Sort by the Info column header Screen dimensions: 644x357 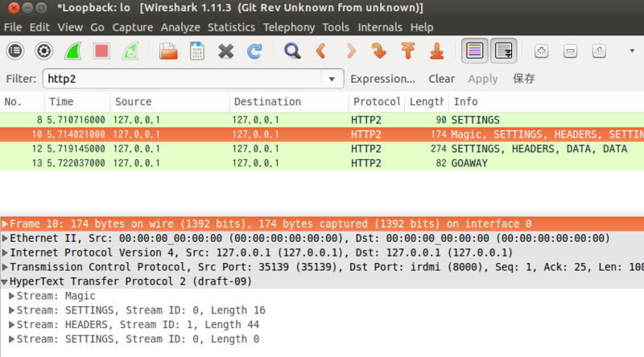pos(547,102)
